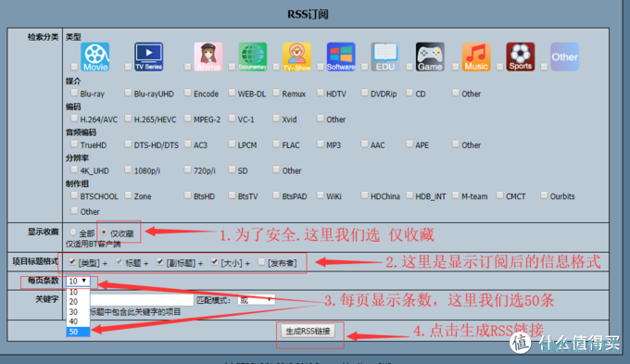
Task: Check the VC-1 codec option
Action: pyautogui.click(x=232, y=119)
